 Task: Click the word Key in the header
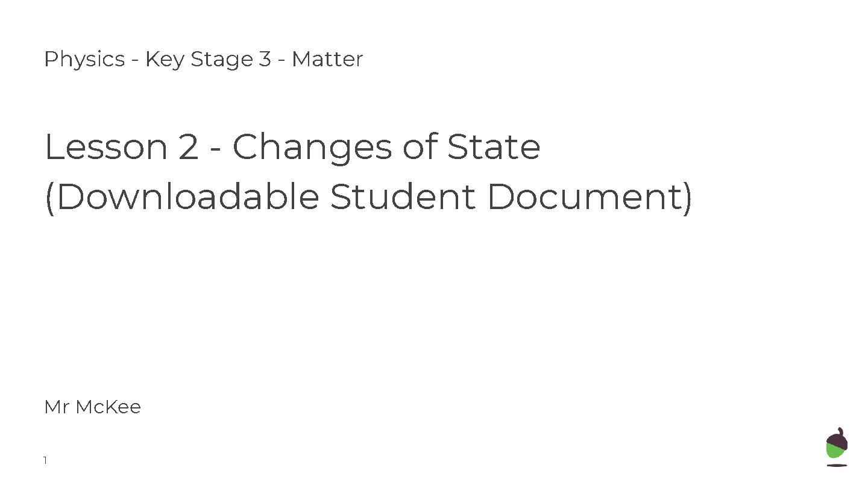(x=165, y=60)
